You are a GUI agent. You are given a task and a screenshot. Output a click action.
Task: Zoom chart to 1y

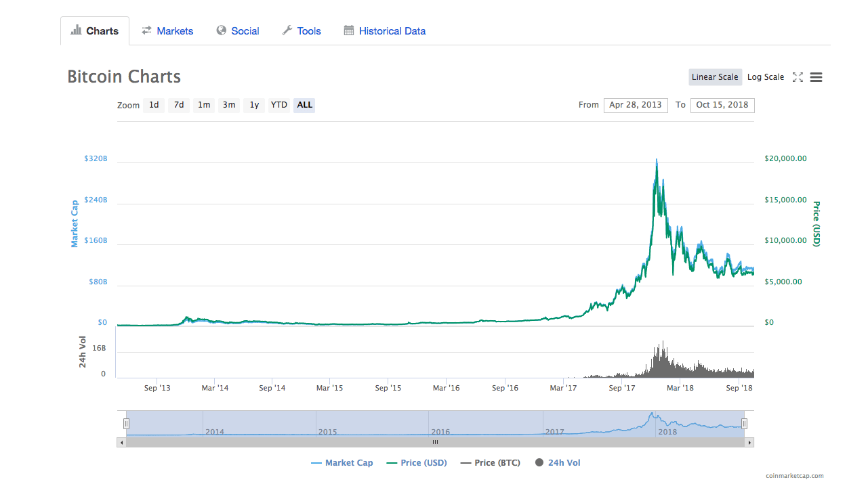pos(254,105)
